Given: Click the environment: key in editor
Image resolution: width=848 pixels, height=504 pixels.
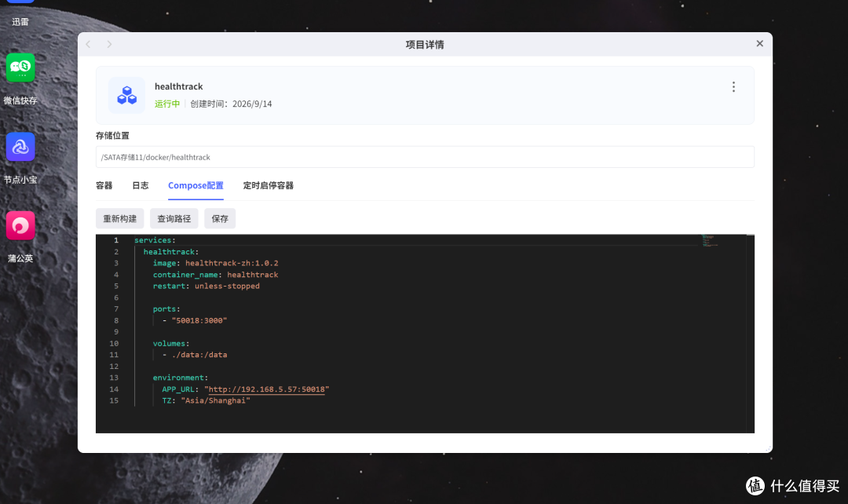Looking at the screenshot, I should click(x=181, y=378).
